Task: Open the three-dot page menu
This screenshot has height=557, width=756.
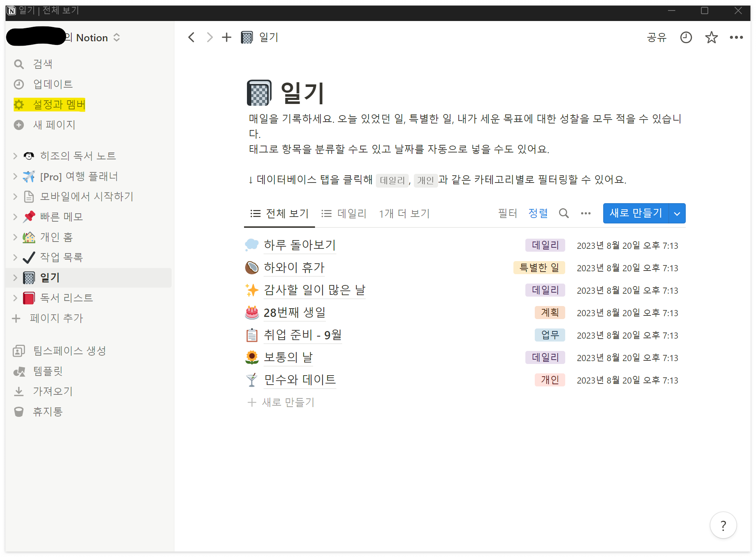Action: coord(736,37)
